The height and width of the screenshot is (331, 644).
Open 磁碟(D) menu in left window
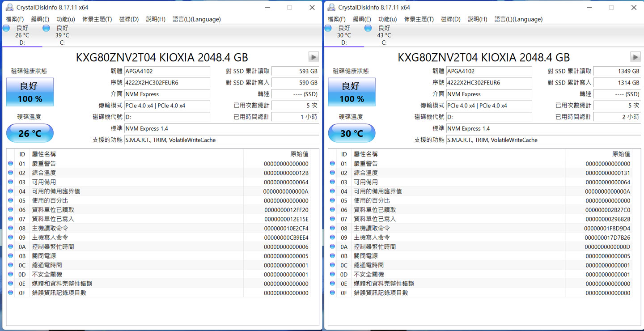click(129, 19)
